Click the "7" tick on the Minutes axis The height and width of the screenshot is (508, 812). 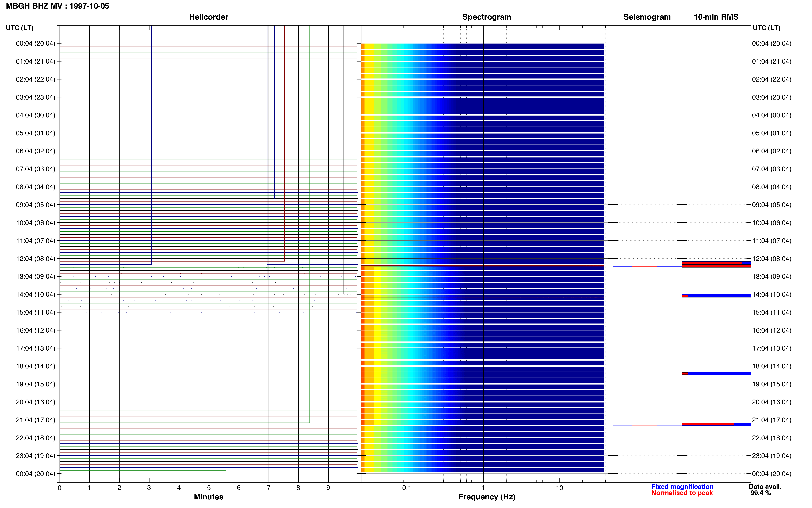[269, 487]
